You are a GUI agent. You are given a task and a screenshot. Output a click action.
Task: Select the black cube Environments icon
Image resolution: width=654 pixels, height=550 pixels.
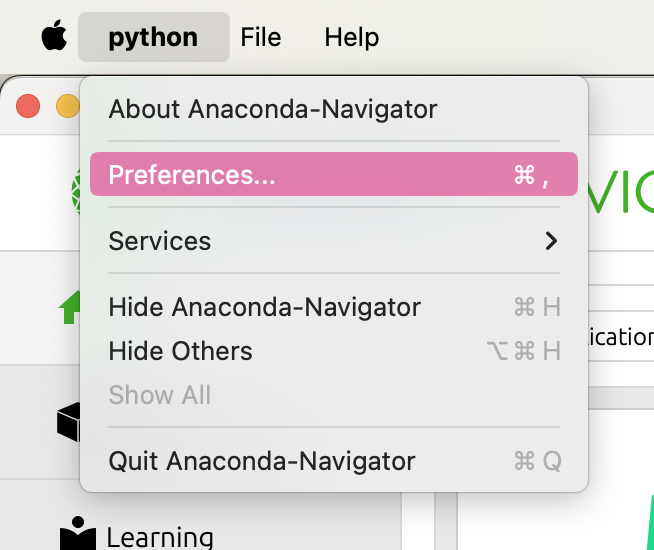[x=68, y=422]
